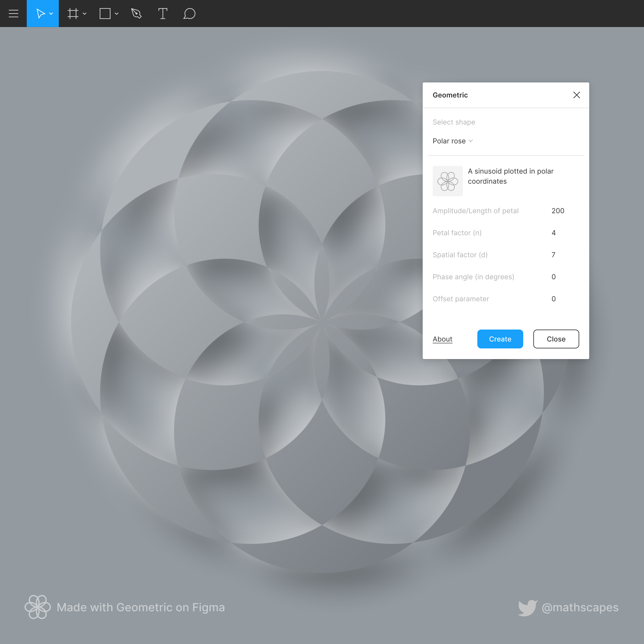Click the close X on Geometric panel

click(577, 95)
